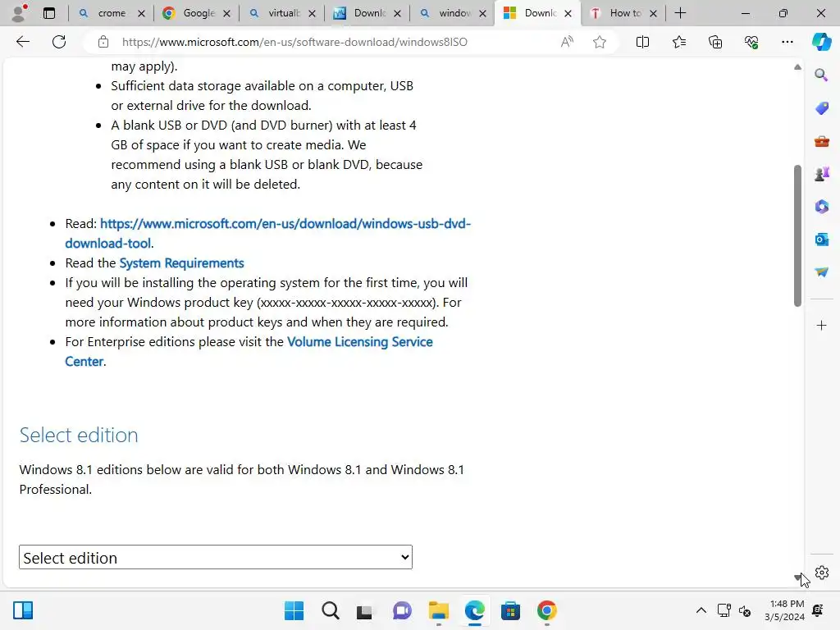This screenshot has height=630, width=840.
Task: Open Browser essentials heart icon
Action: click(751, 42)
